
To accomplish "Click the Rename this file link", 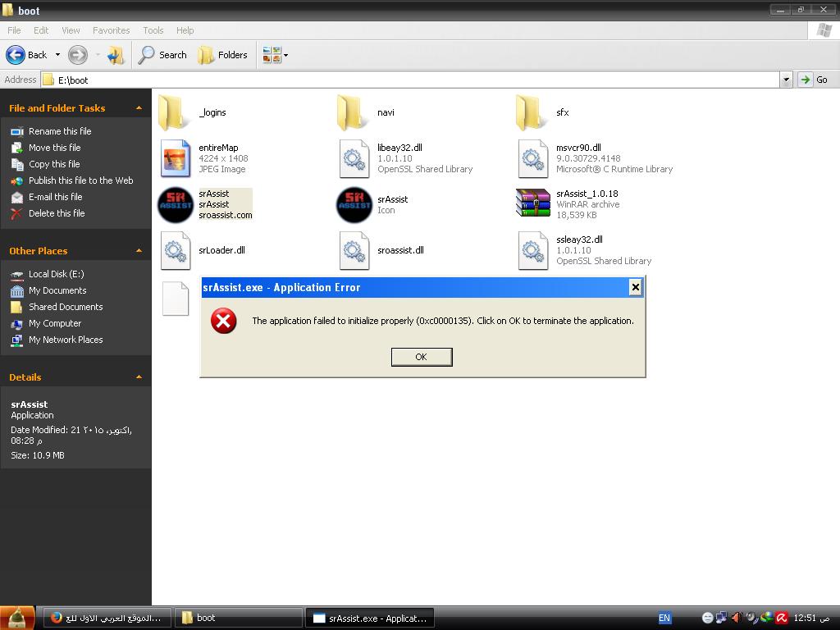I will pyautogui.click(x=60, y=131).
